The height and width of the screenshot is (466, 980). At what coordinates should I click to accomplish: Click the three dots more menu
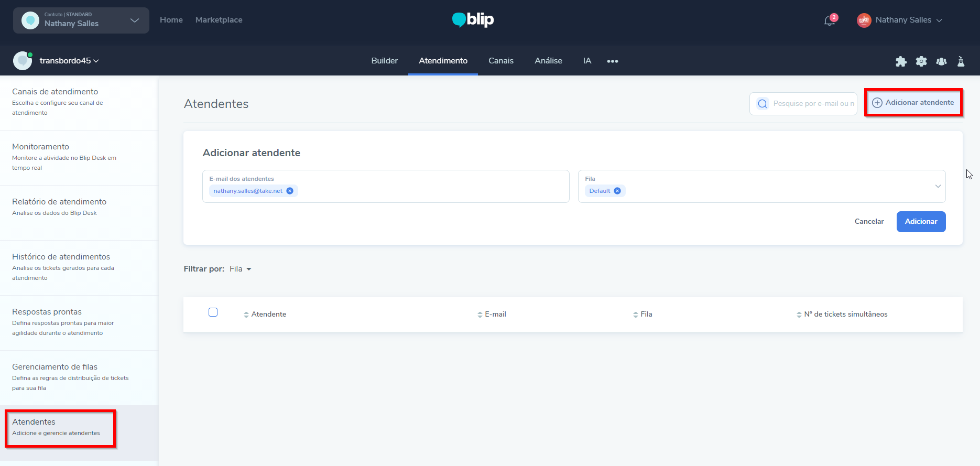pyautogui.click(x=612, y=61)
